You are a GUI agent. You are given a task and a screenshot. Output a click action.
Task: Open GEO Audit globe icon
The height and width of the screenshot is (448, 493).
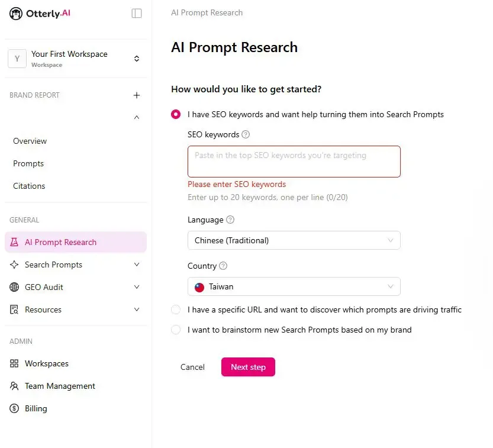click(x=14, y=287)
